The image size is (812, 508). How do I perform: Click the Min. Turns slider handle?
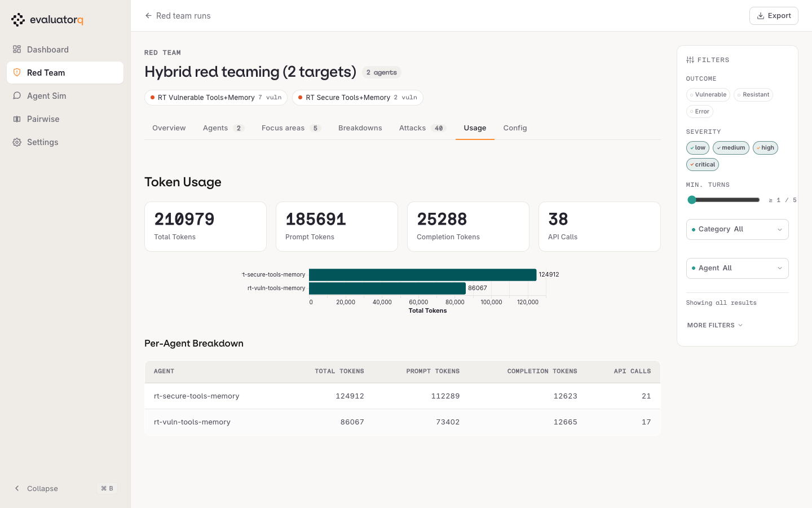coord(692,200)
